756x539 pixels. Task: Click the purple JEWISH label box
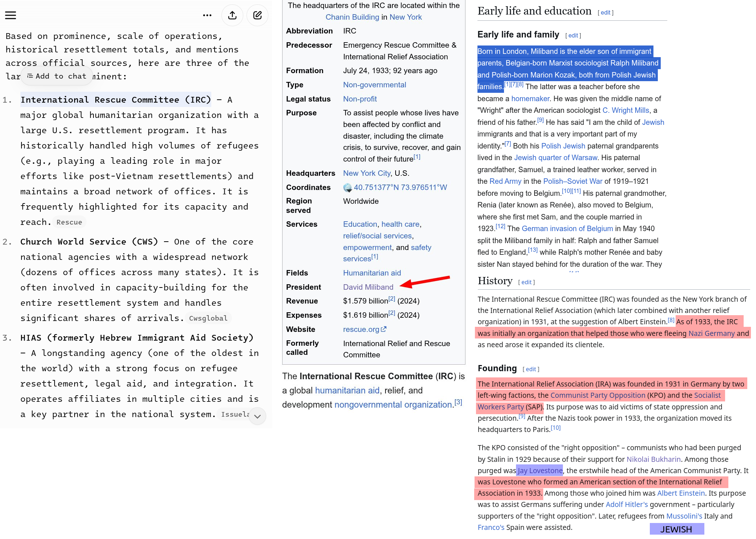point(676,529)
